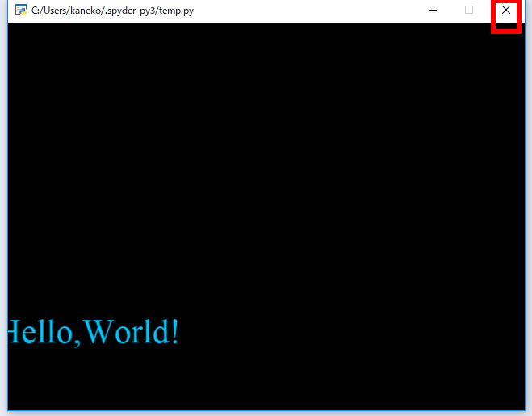Click the greyed-out maximize button

tap(469, 11)
